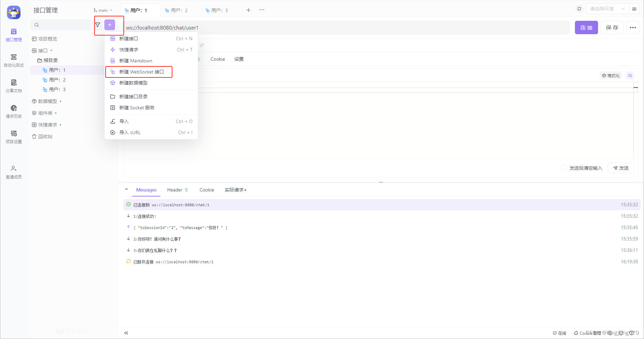The height and width of the screenshot is (339, 644).
Task: Choose 快捷请求 from the add menu
Action: [151, 50]
